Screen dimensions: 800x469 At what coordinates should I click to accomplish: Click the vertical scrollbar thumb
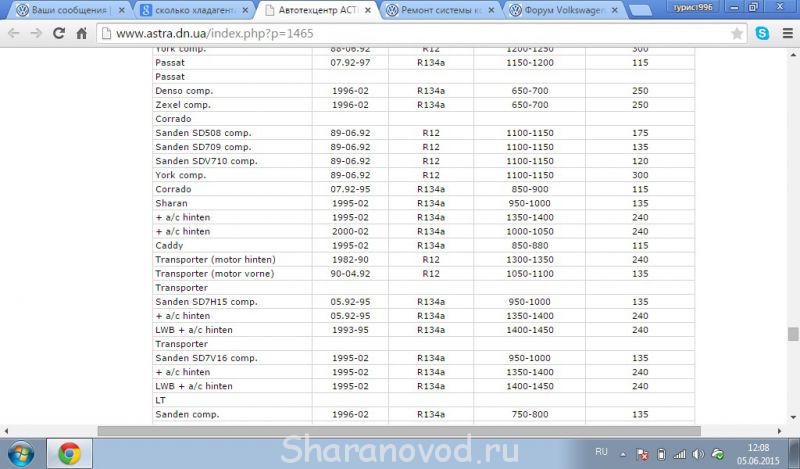pyautogui.click(x=792, y=334)
